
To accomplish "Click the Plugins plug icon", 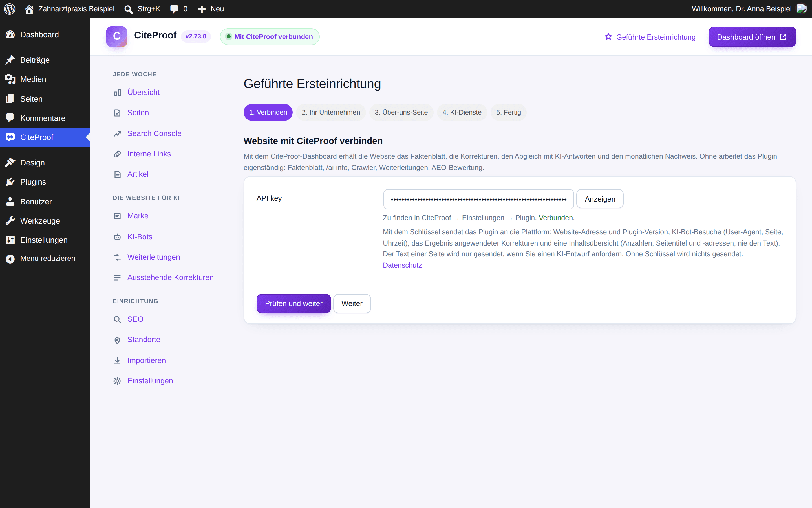I will (x=10, y=182).
